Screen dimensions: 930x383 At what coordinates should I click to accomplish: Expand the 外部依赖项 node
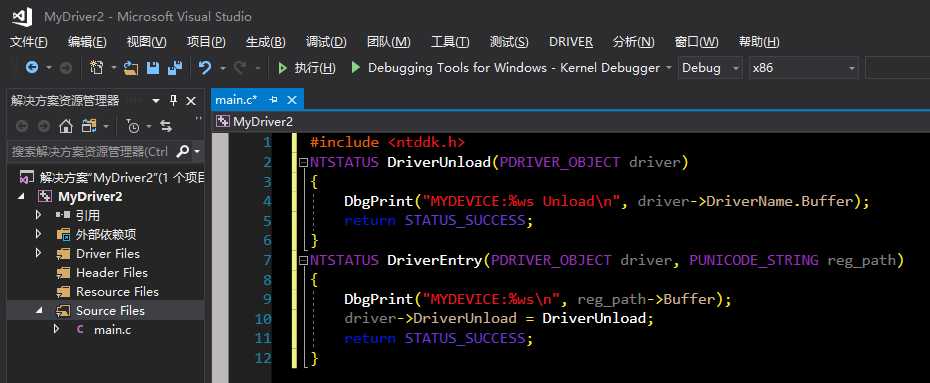pyautogui.click(x=39, y=234)
